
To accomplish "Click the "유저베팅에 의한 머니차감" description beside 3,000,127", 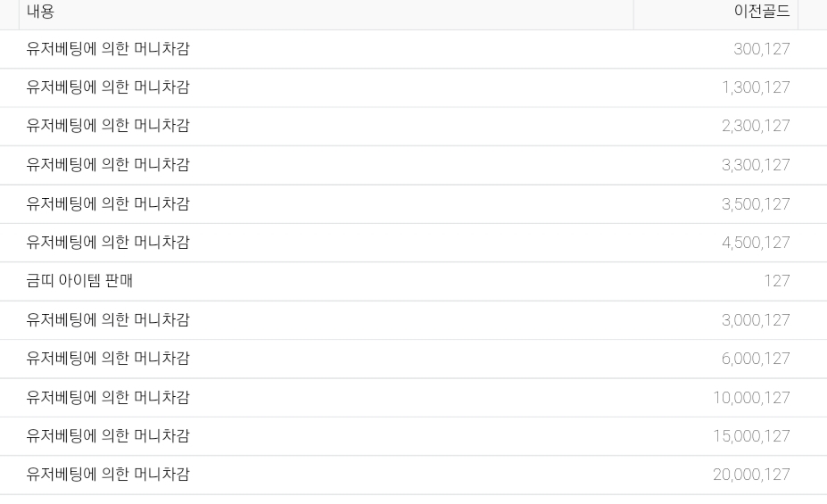I will [108, 319].
